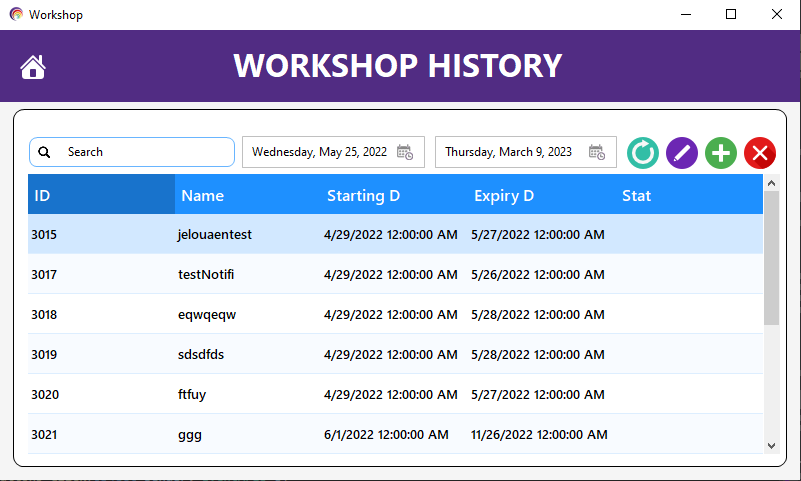Focus the Search text field

(132, 152)
